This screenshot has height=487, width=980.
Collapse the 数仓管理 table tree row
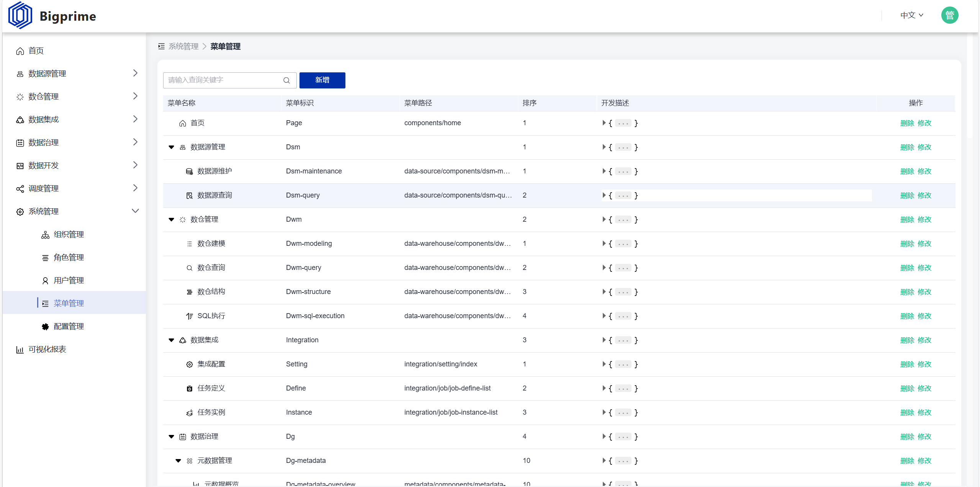coord(171,220)
